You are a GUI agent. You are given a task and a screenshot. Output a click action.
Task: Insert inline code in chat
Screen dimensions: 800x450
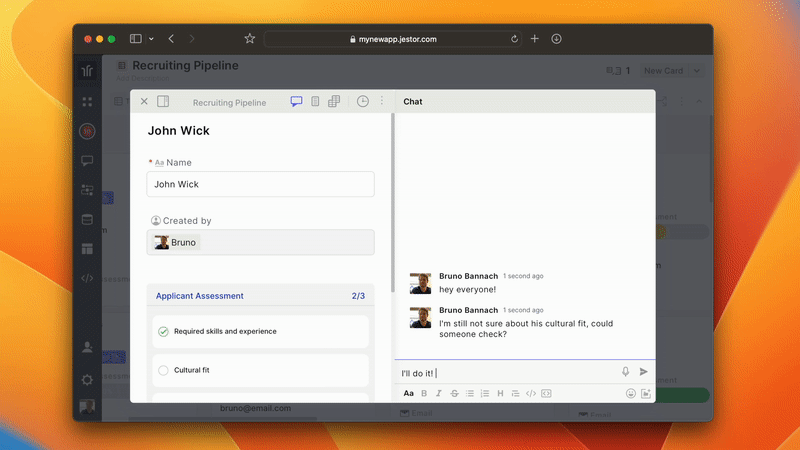point(531,393)
